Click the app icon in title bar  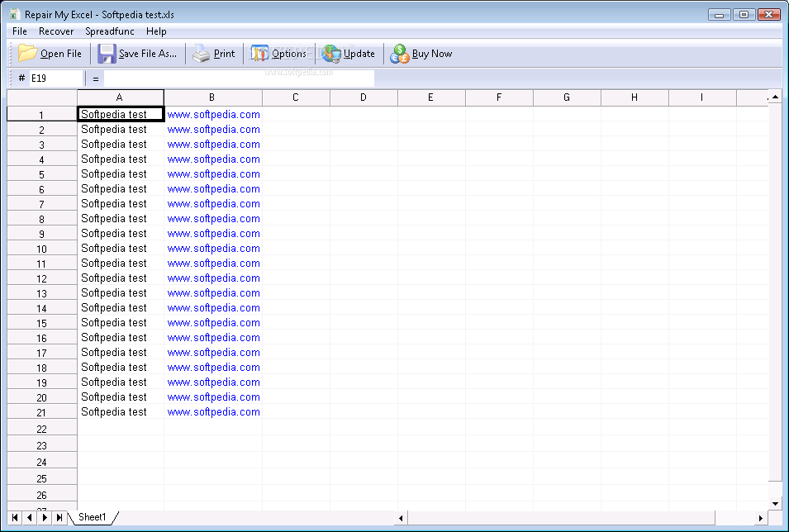point(15,15)
